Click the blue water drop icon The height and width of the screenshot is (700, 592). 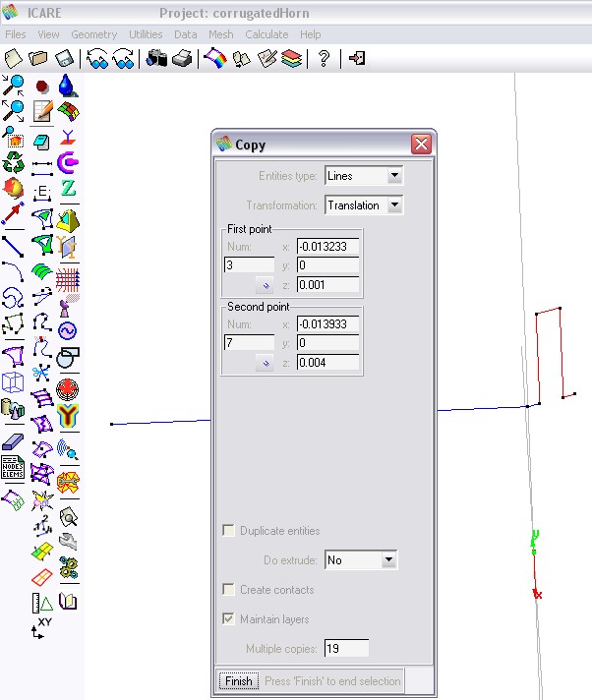point(68,86)
